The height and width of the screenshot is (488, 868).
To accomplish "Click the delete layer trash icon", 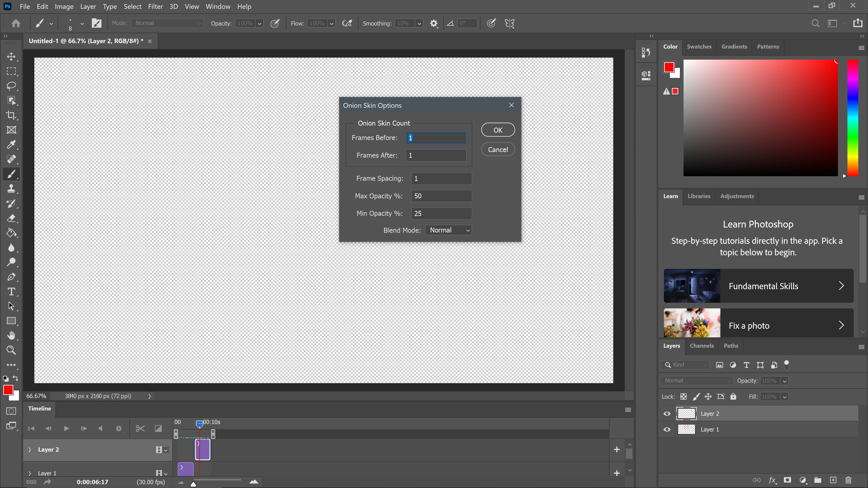I will [x=849, y=480].
